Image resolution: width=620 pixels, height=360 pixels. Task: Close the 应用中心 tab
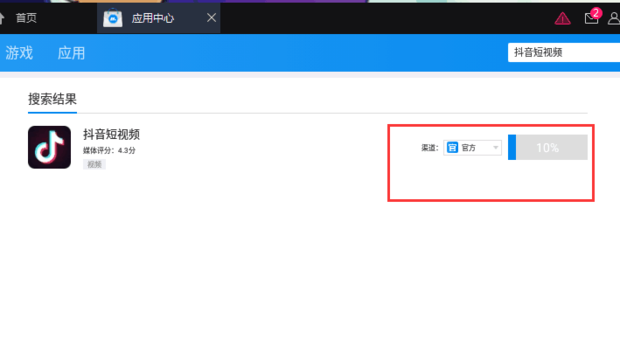212,18
